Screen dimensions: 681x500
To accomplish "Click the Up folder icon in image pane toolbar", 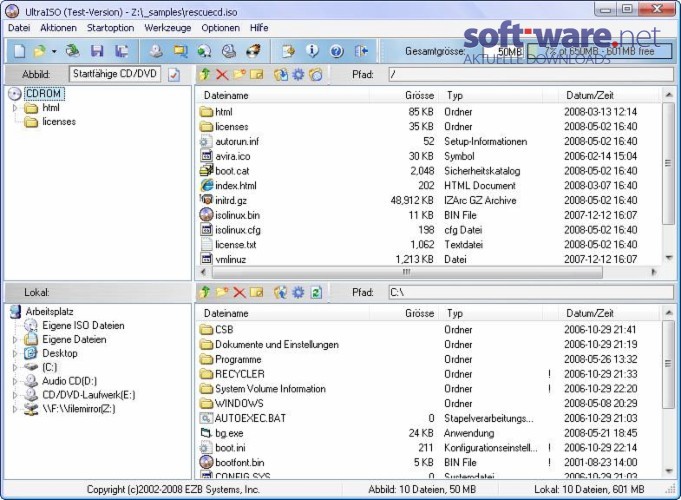I will click(205, 74).
